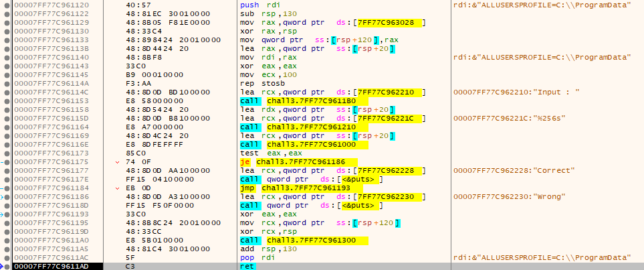Select the call chall3.7FF77C961210 instruction
This screenshot has height=270, width=644.
pos(304,127)
